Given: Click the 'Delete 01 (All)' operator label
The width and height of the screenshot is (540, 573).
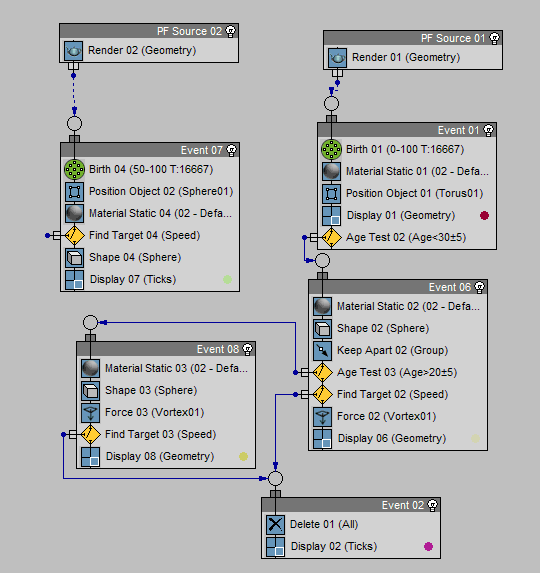Looking at the screenshot, I should click(x=324, y=524).
